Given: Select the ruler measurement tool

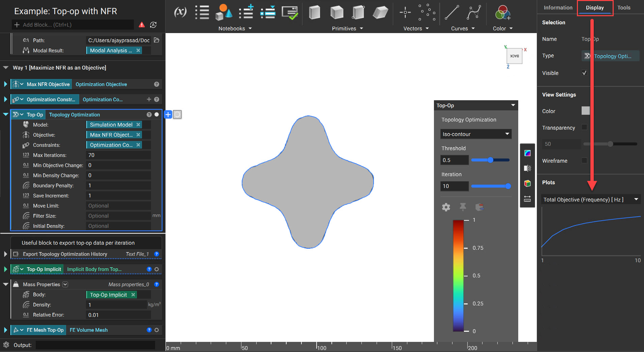Looking at the screenshot, I should pyautogui.click(x=527, y=199).
